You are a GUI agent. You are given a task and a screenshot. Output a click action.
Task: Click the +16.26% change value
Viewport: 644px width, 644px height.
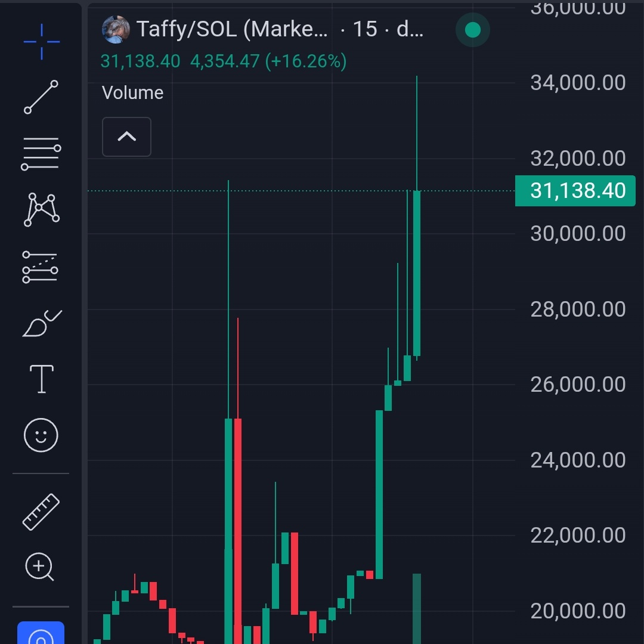[x=305, y=61]
